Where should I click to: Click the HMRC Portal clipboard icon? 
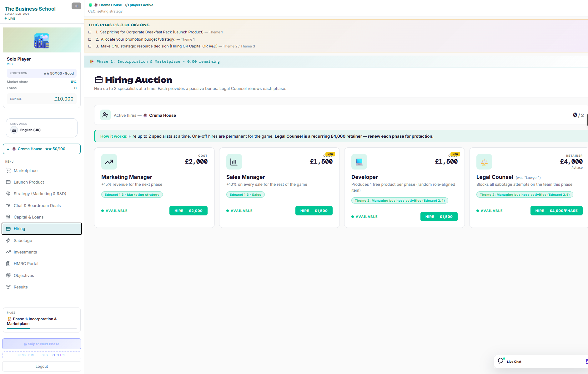coord(8,263)
